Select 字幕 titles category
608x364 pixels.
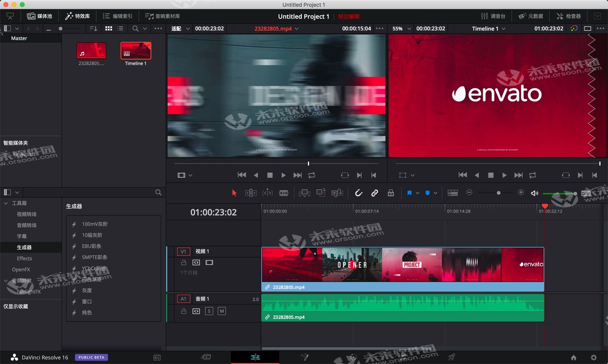[x=22, y=237]
